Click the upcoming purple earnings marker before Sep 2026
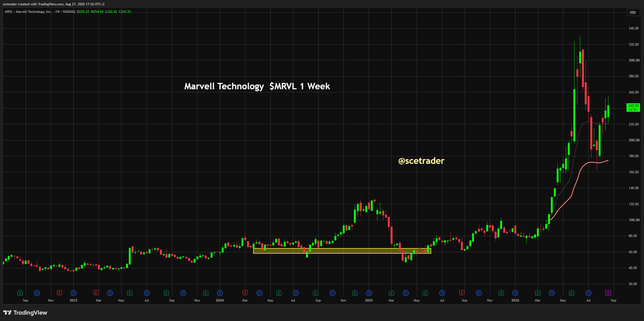644x321 pixels. pos(608,293)
